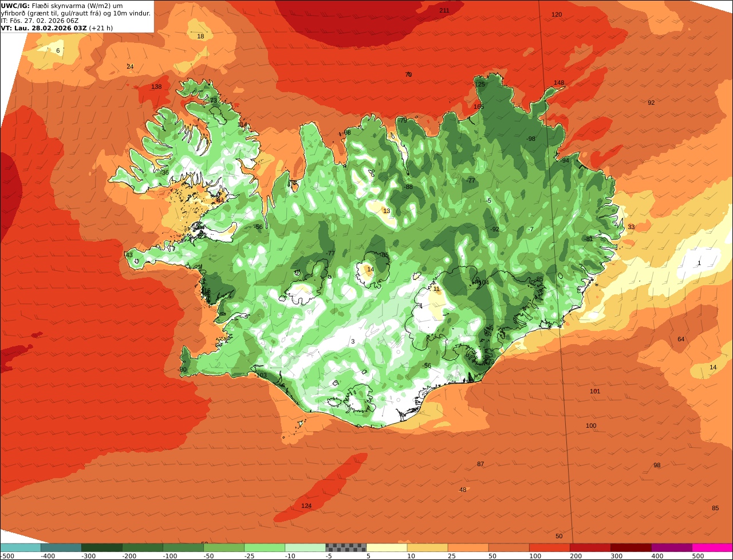Select the '73' value in the north Westfjords
Image resolution: width=733 pixels, height=560 pixels.
coord(214,100)
